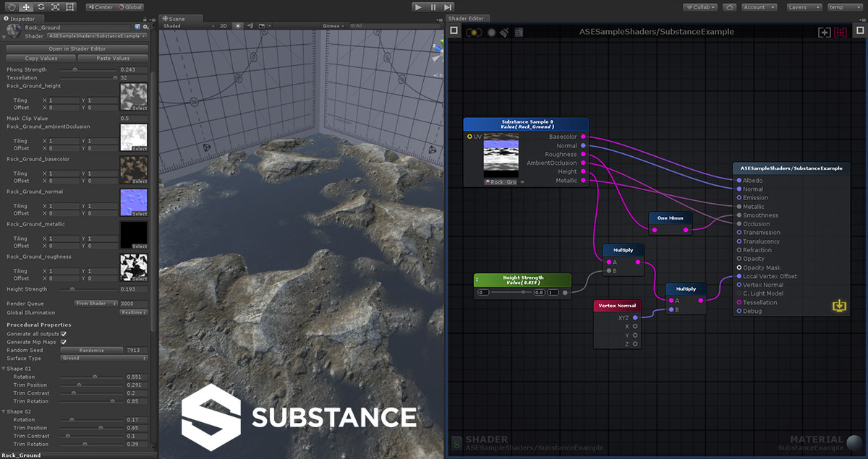The image size is (868, 459).
Task: Select the Rock_Ground_height texture thumbnail
Action: [134, 97]
